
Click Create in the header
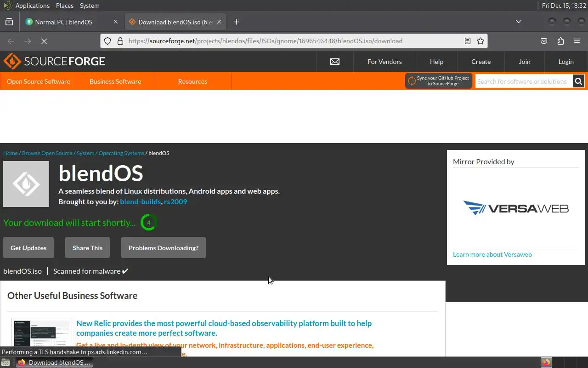(x=481, y=62)
